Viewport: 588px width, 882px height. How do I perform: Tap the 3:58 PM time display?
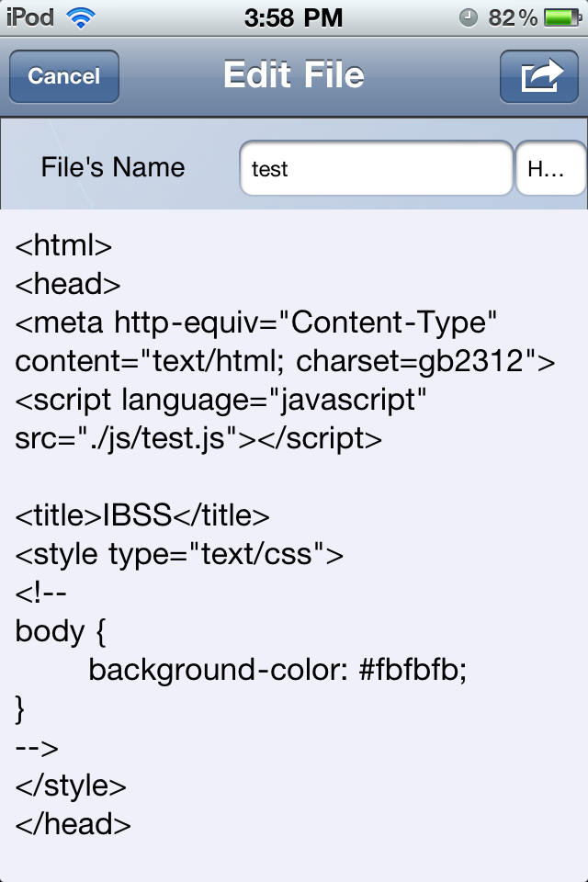(x=293, y=18)
